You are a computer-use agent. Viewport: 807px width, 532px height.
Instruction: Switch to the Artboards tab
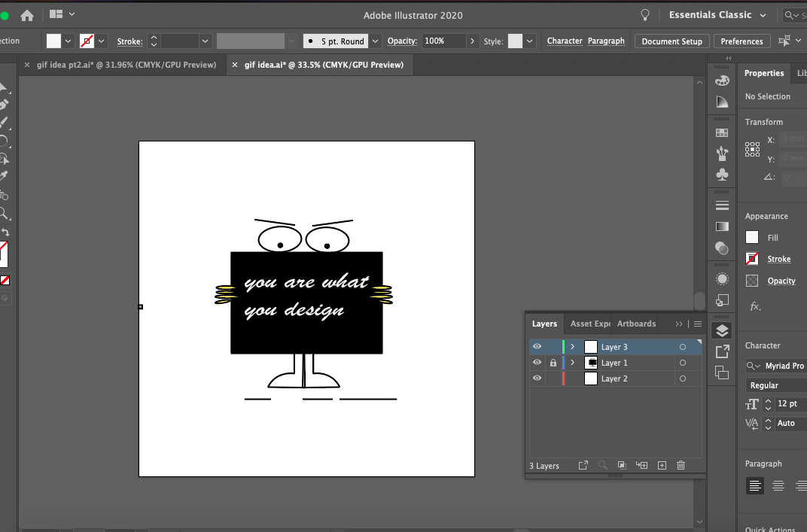(636, 324)
